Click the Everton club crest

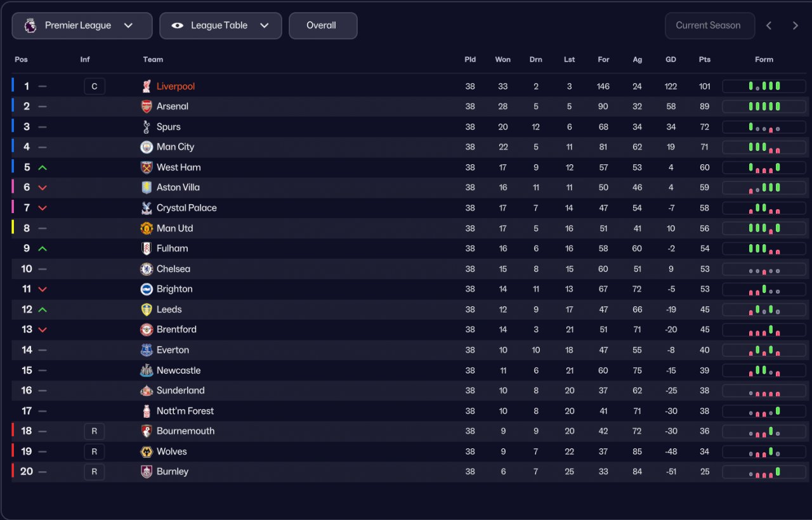[x=147, y=350]
